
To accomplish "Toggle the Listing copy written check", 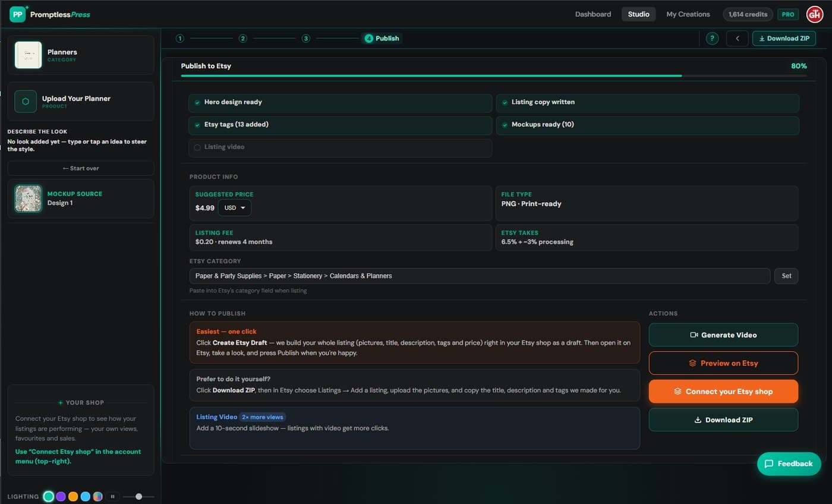I will coord(505,102).
